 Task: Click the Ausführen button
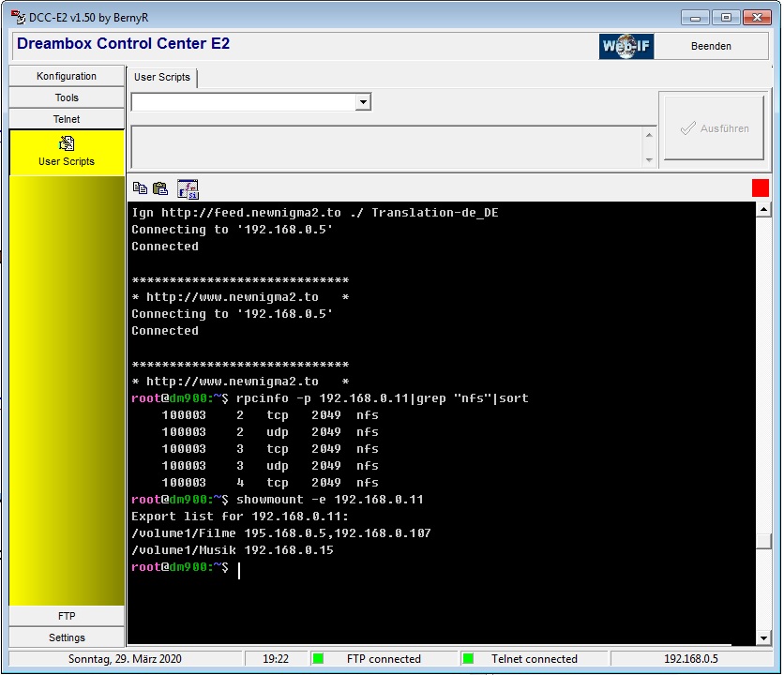[x=715, y=128]
